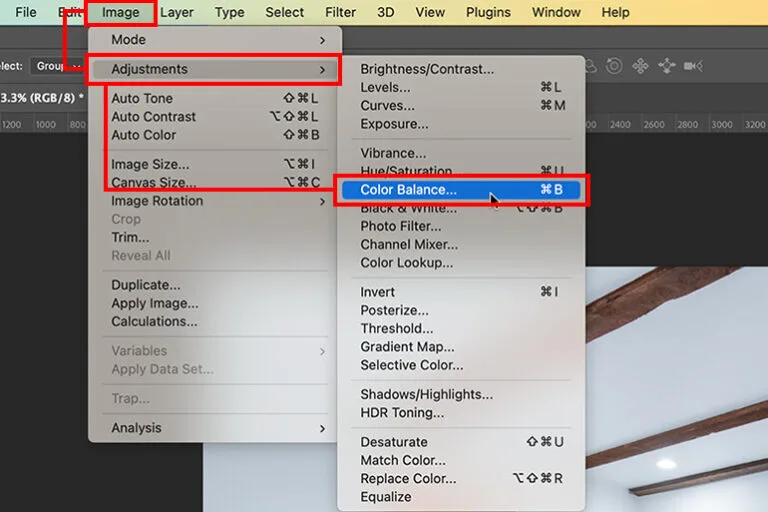Open the File menu

pyautogui.click(x=25, y=12)
